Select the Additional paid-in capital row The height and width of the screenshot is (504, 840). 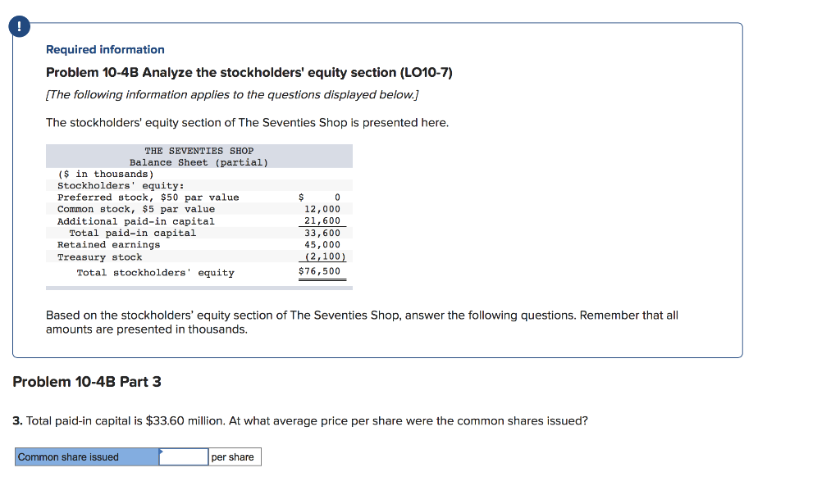point(136,220)
